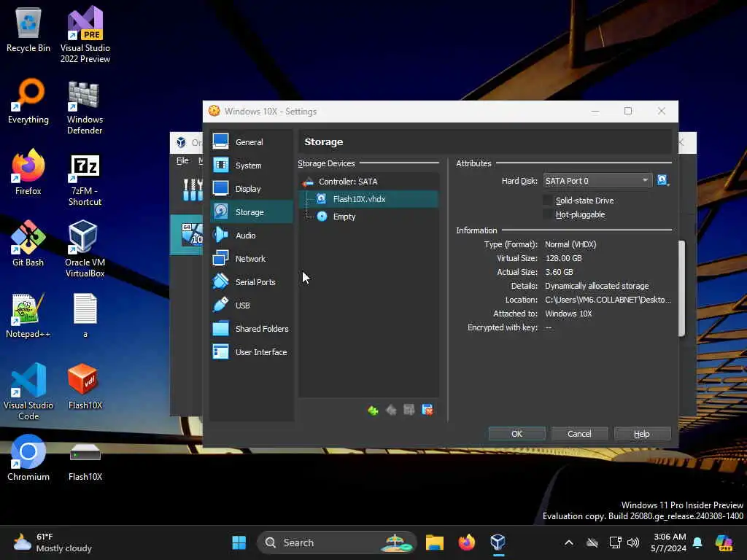
Task: Open the network status tray icon
Action: [x=616, y=542]
